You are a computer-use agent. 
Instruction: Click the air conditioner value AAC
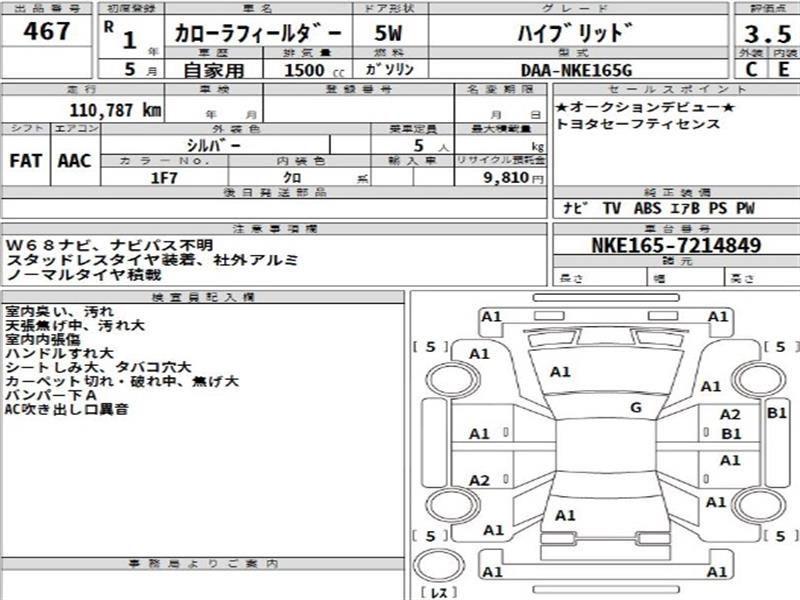pyautogui.click(x=74, y=161)
